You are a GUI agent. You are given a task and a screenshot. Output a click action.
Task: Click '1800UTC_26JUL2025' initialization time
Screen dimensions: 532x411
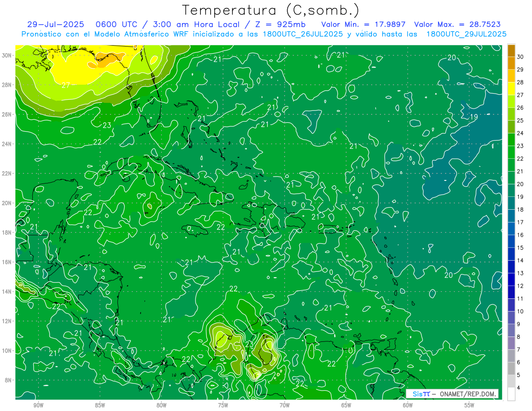[x=303, y=34]
